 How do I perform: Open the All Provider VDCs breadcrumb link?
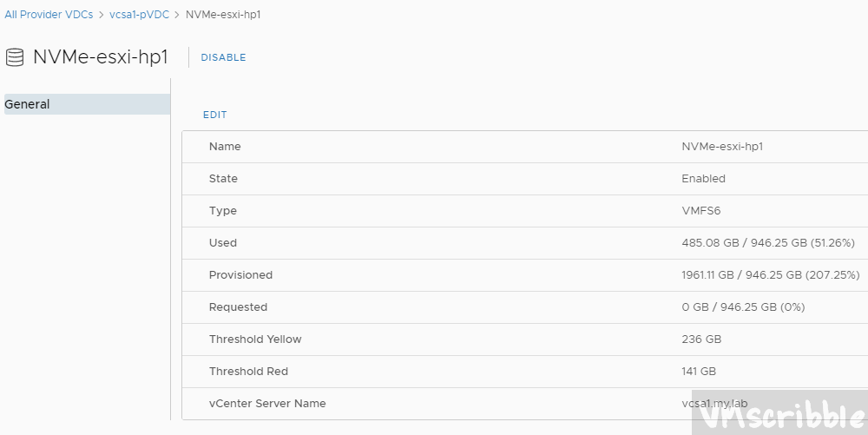49,15
